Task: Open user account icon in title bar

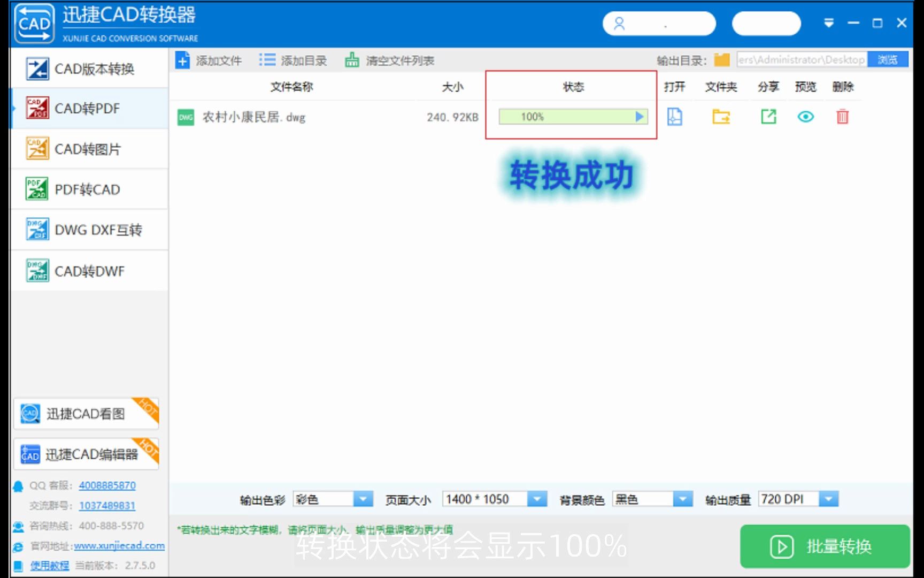Action: (x=620, y=23)
